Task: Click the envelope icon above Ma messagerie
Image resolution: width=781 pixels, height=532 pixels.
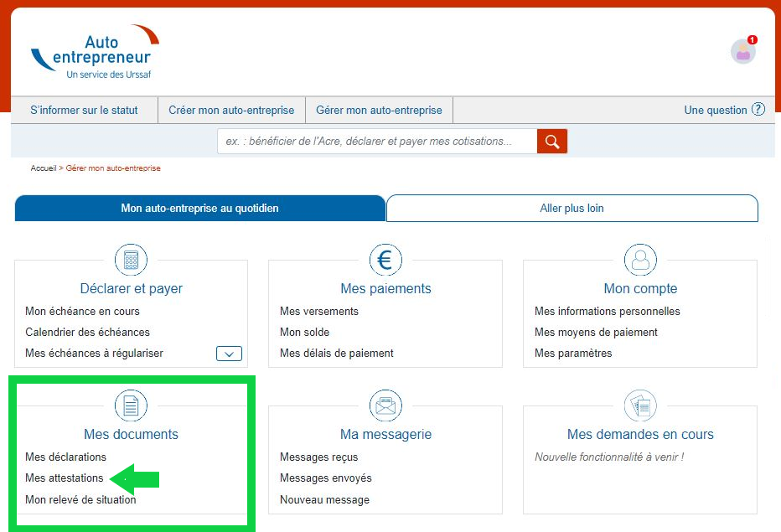Action: click(385, 405)
